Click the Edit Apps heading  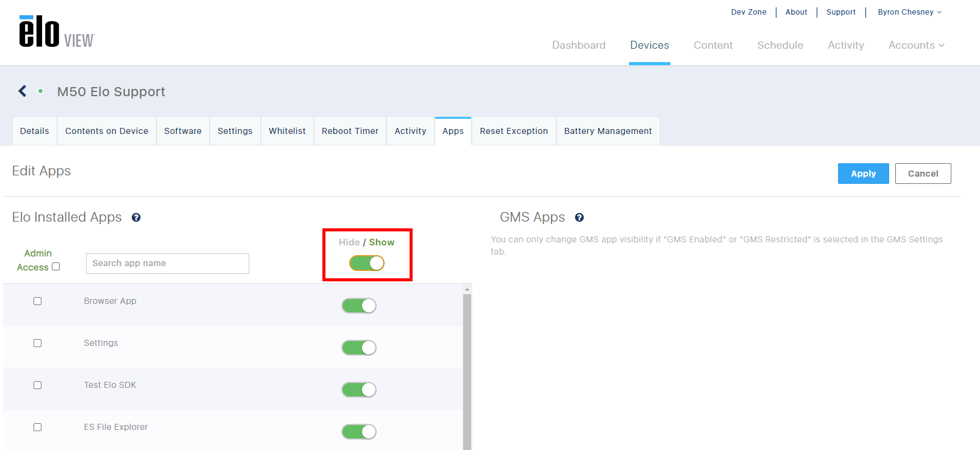[x=41, y=171]
